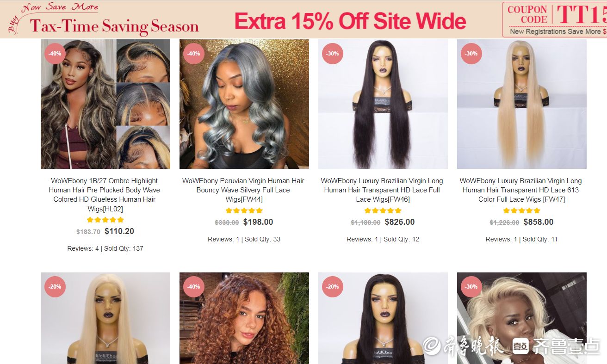Click star rating under FW44 silvery wig
607x364 pixels.
click(x=244, y=210)
